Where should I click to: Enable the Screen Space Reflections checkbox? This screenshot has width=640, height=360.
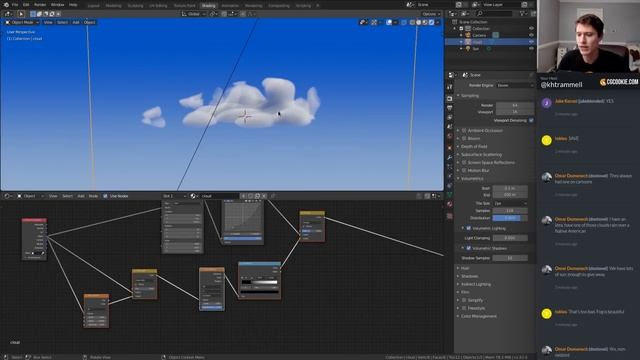[x=464, y=162]
